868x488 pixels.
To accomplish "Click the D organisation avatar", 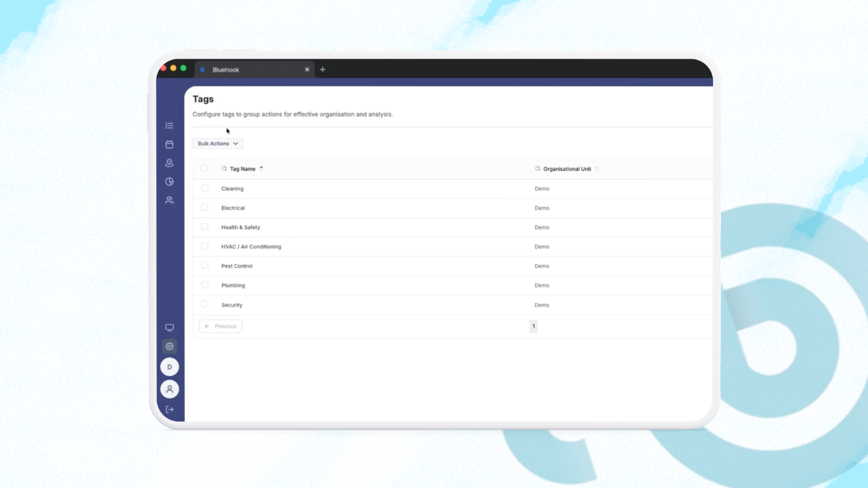I will [x=170, y=367].
